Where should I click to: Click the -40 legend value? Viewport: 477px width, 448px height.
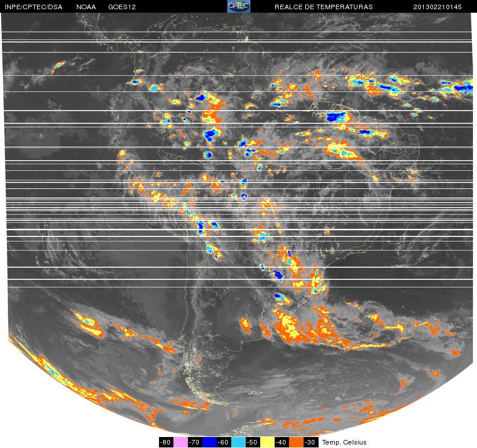pos(282,442)
